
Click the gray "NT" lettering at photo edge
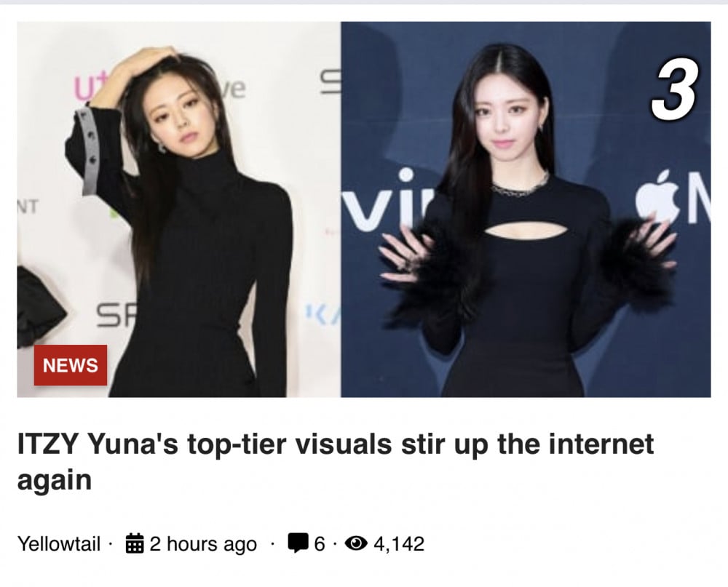pyautogui.click(x=28, y=207)
